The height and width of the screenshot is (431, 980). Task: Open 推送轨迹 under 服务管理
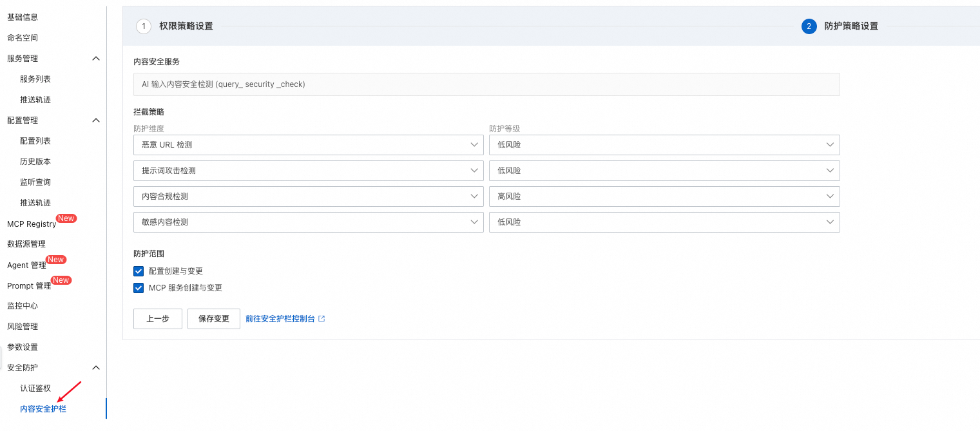click(x=35, y=99)
